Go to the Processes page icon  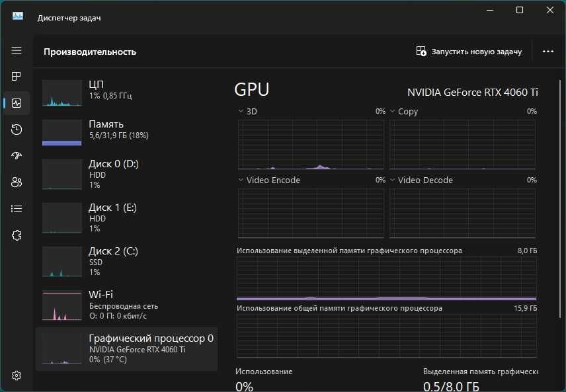[x=17, y=77]
